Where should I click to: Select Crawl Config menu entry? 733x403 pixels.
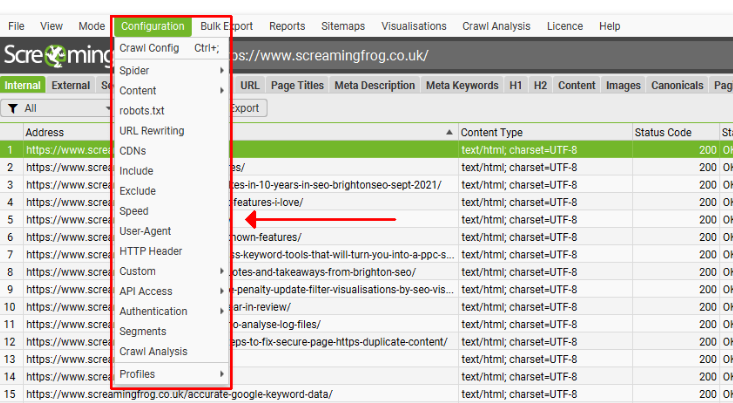pos(171,48)
